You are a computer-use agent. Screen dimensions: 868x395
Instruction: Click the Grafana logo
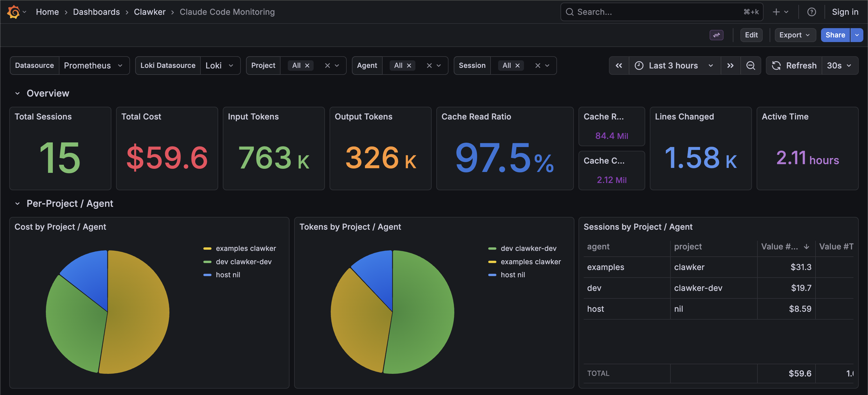[x=13, y=12]
